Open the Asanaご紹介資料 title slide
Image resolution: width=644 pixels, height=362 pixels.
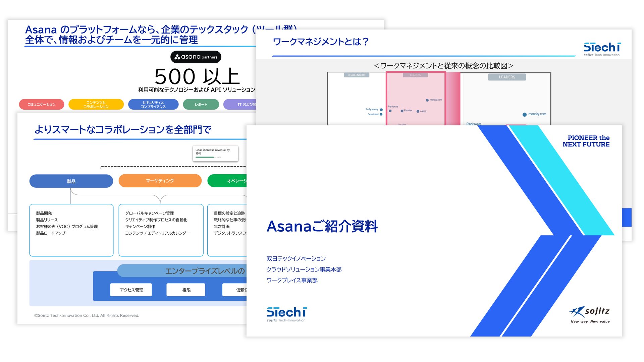coord(322,226)
